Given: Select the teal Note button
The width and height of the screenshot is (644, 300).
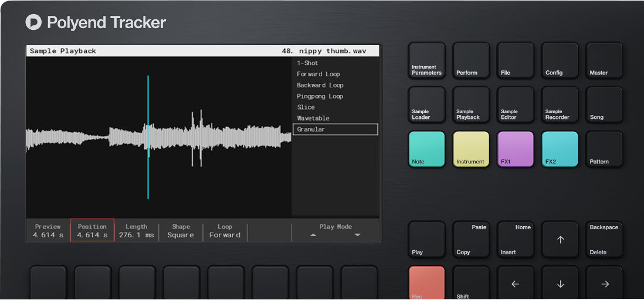Looking at the screenshot, I should click(x=427, y=149).
